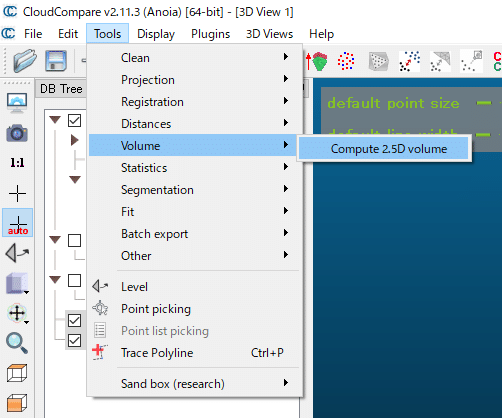Click the camera snapshot icon
Image resolution: width=502 pixels, height=418 pixels.
(17, 133)
